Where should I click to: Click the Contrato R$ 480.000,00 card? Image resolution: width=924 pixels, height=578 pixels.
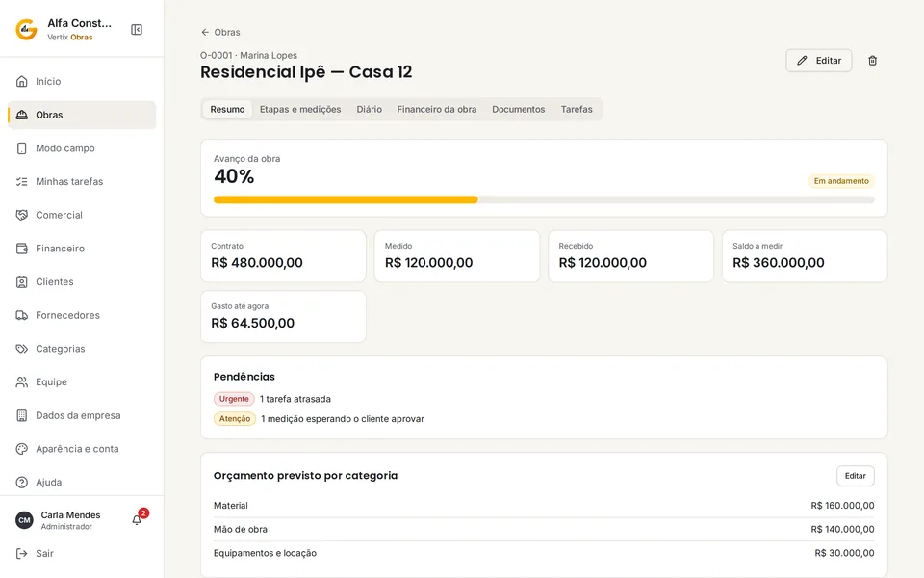(x=283, y=256)
